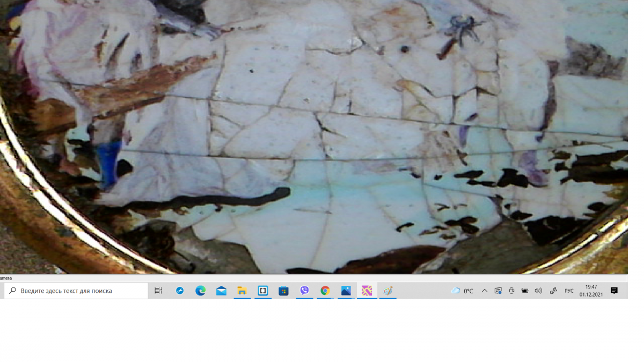Image resolution: width=644 pixels, height=362 pixels.
Task: Open the blue bracket icon app on taskbar
Action: click(x=263, y=291)
